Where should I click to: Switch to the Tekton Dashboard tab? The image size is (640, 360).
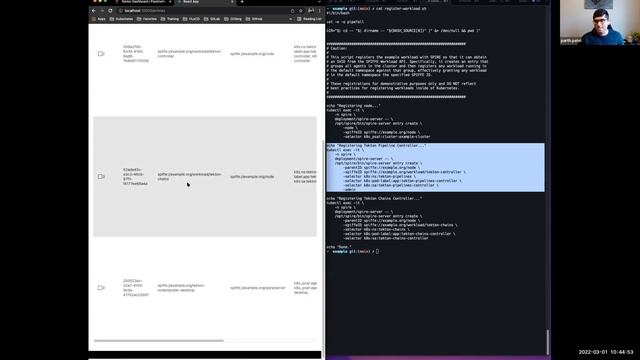tap(143, 2)
